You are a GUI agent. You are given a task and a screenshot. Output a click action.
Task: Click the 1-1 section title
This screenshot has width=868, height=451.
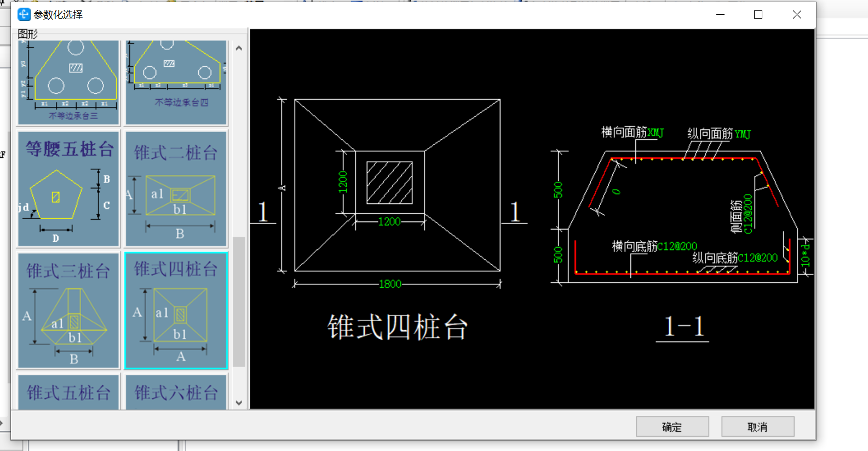coord(683,327)
